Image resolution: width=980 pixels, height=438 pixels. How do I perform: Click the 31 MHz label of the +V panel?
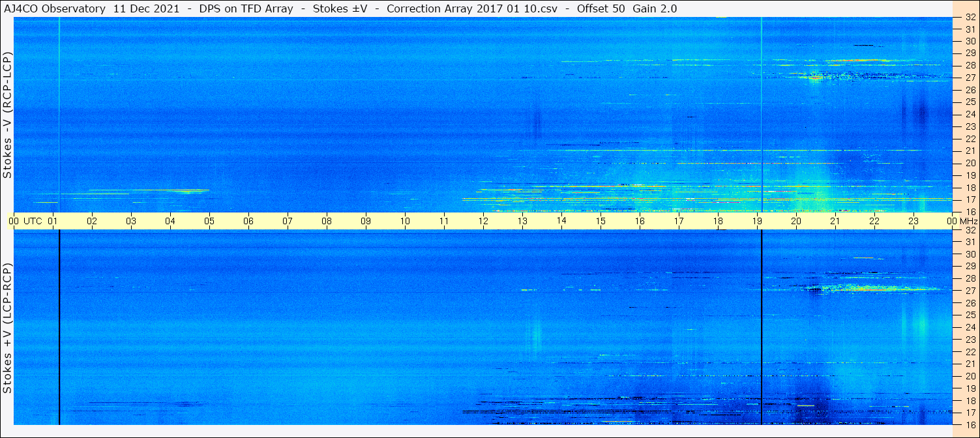point(970,242)
